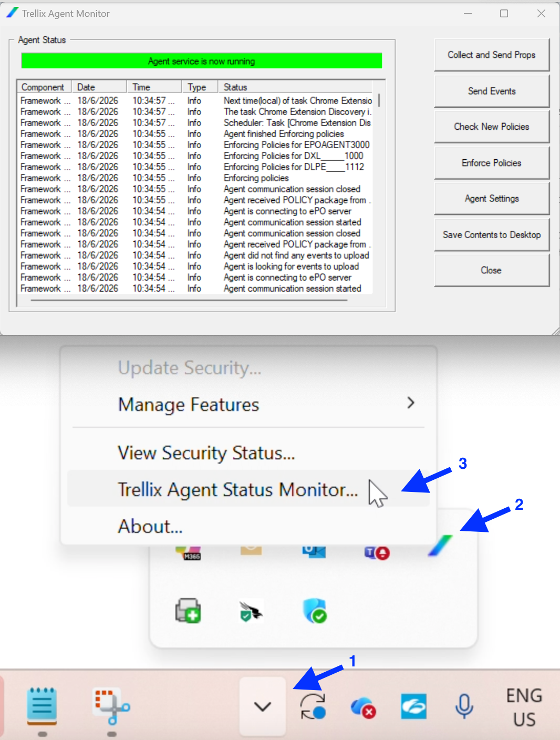Click the Send Events button

492,91
